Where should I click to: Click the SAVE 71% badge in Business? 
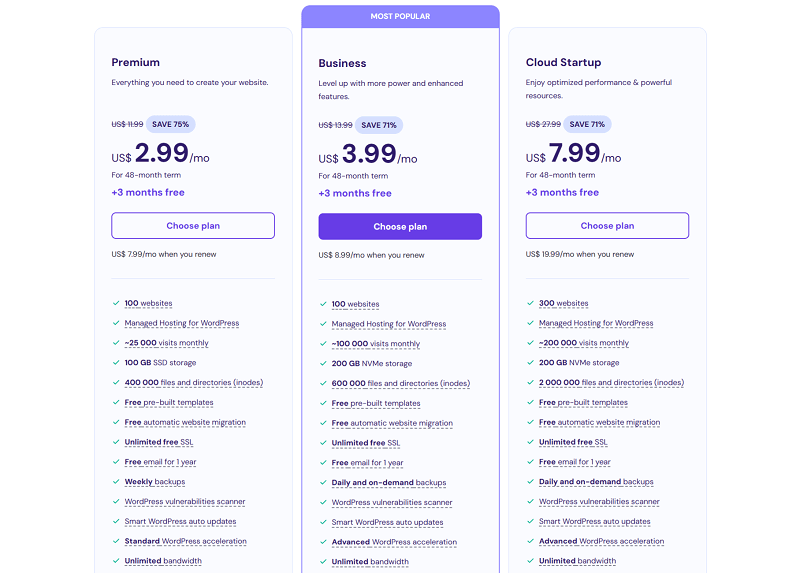click(379, 125)
